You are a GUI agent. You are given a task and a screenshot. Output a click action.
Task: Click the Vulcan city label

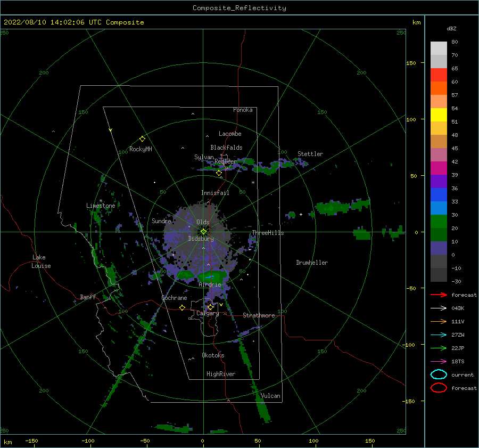[x=270, y=396]
